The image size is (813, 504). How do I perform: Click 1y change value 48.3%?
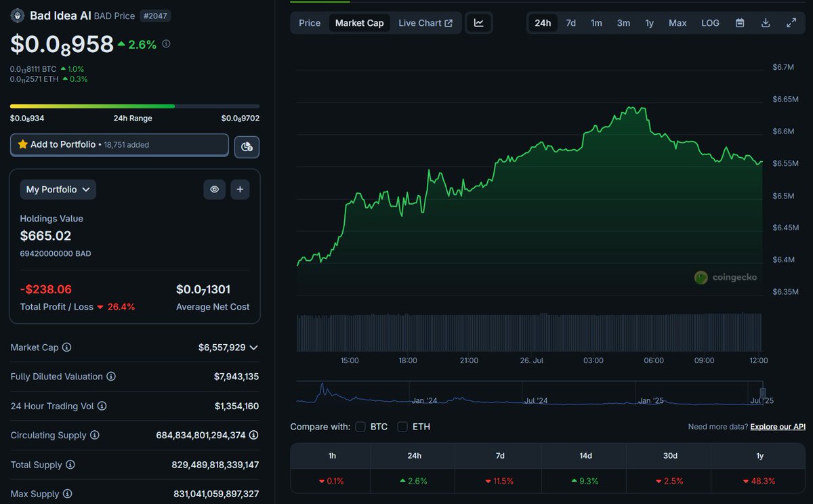click(759, 481)
